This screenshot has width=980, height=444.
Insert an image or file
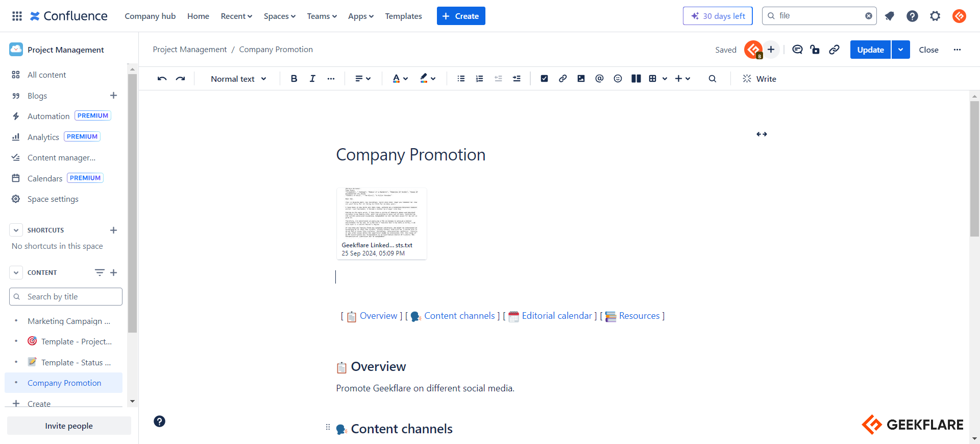point(581,79)
